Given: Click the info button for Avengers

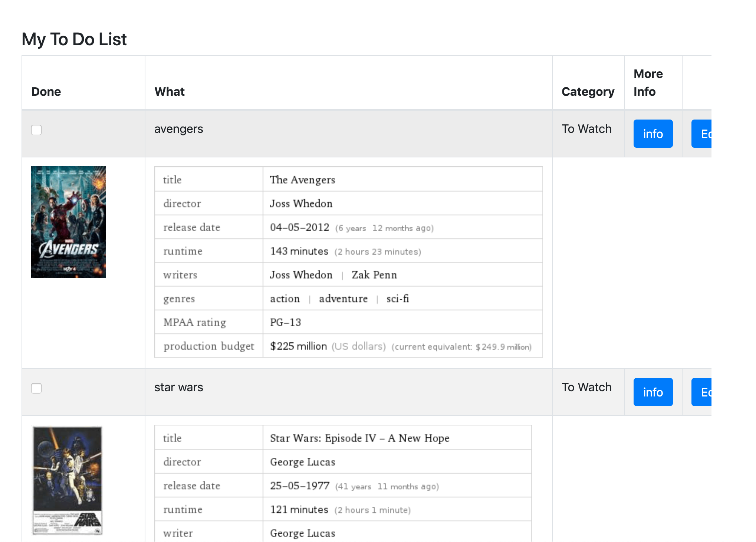Looking at the screenshot, I should coord(652,133).
